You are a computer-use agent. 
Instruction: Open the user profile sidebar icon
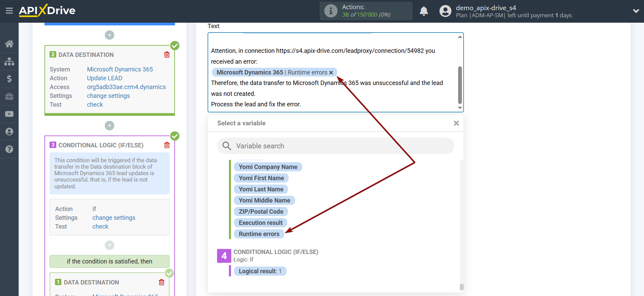pos(9,132)
